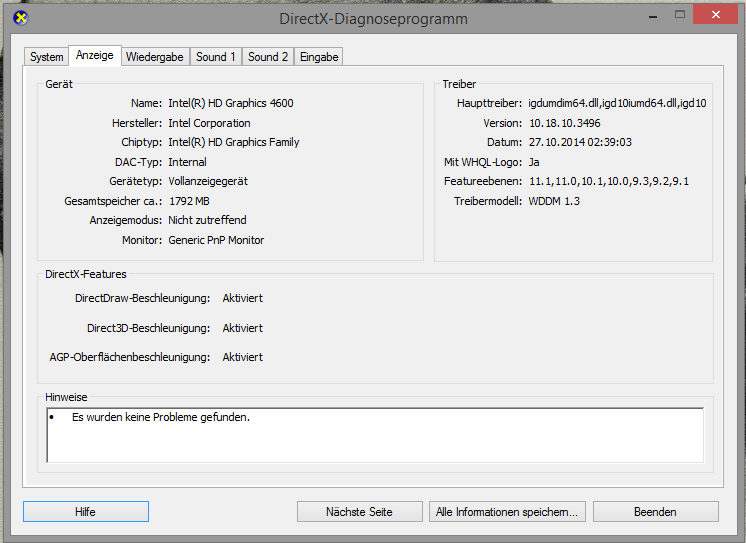The width and height of the screenshot is (746, 543).
Task: Click the Treiber group label
Action: point(459,84)
